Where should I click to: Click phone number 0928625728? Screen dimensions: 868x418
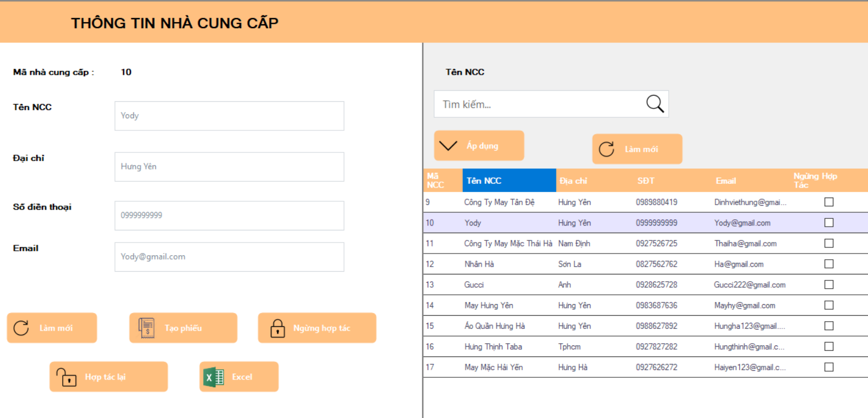(657, 284)
